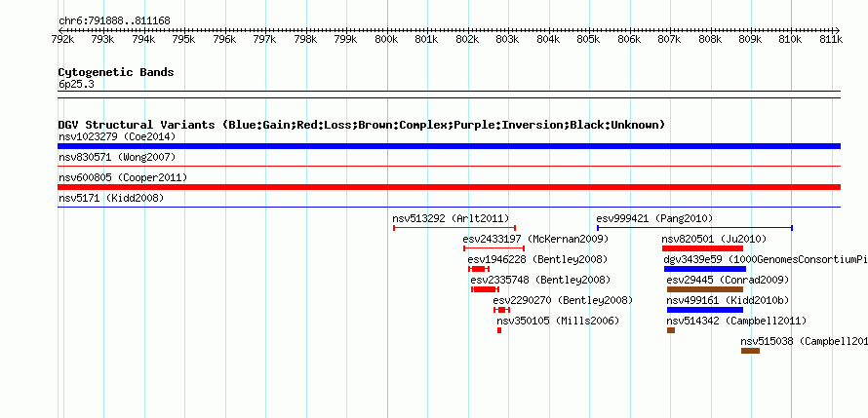Select the nsv830571 (Wong2007) thin red line

(x=449, y=167)
